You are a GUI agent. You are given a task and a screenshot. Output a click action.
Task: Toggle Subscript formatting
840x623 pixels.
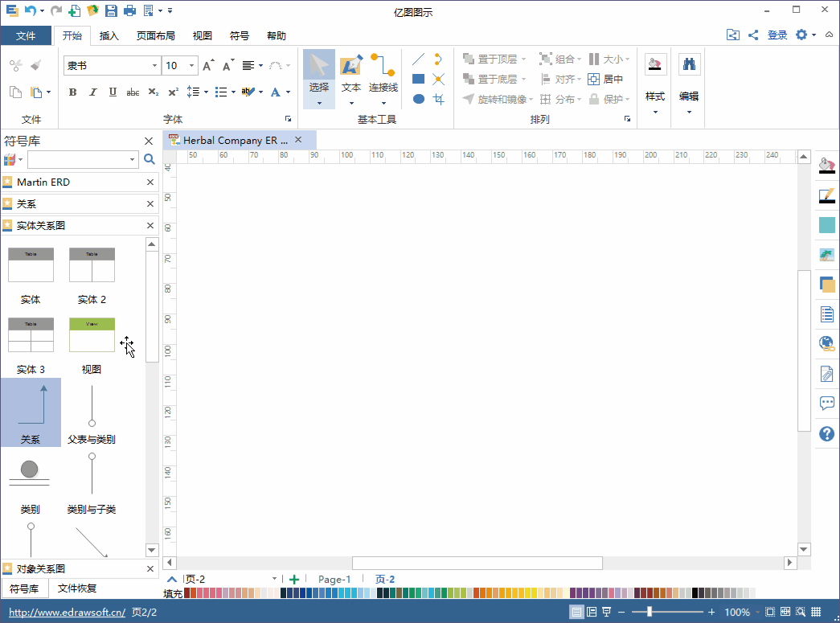tap(154, 92)
